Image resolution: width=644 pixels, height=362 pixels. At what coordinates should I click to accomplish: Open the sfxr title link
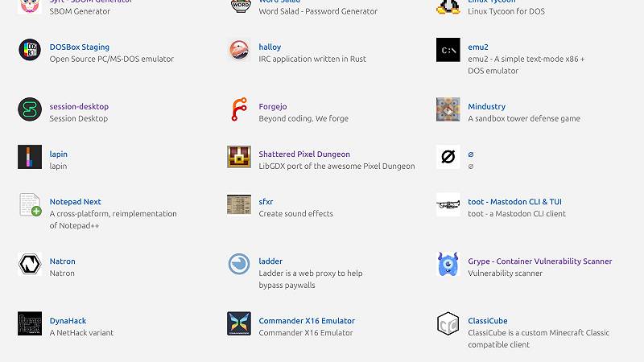(x=266, y=202)
